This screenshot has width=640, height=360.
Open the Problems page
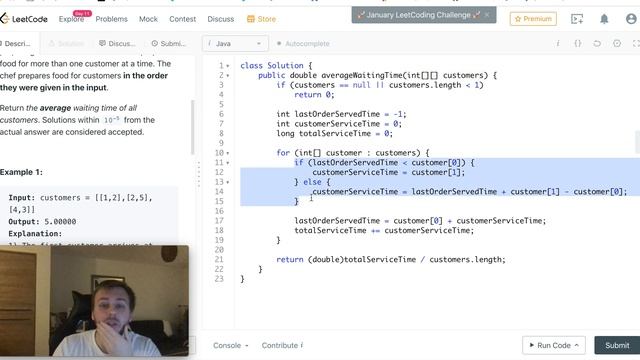click(111, 19)
